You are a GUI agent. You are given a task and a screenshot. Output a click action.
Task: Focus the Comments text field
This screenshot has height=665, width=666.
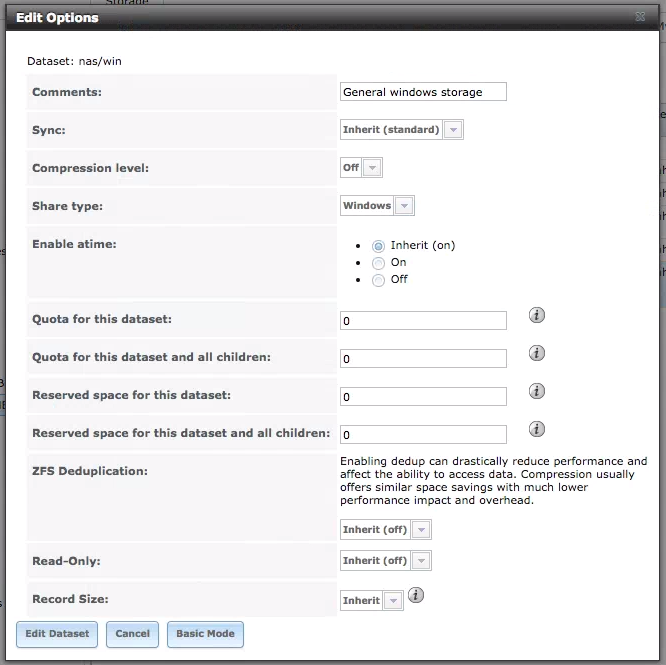tap(423, 92)
